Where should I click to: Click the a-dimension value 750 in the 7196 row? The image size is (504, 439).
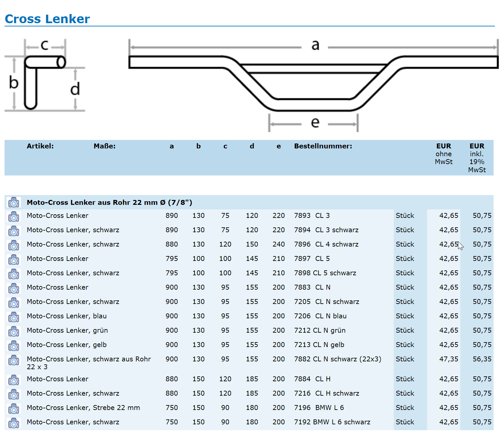click(172, 408)
